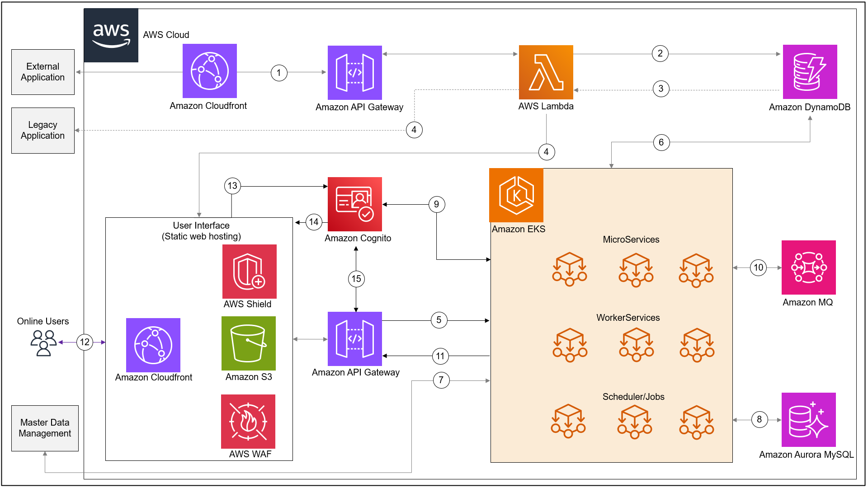Click the numbered circle 15 between Cognito and API Gateway
The image size is (868, 488).
coord(356,279)
